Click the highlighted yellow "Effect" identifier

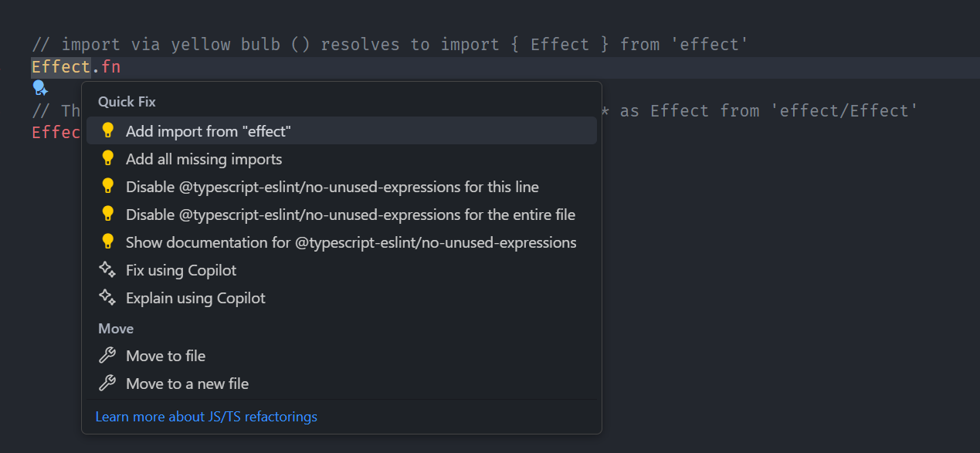coord(61,67)
